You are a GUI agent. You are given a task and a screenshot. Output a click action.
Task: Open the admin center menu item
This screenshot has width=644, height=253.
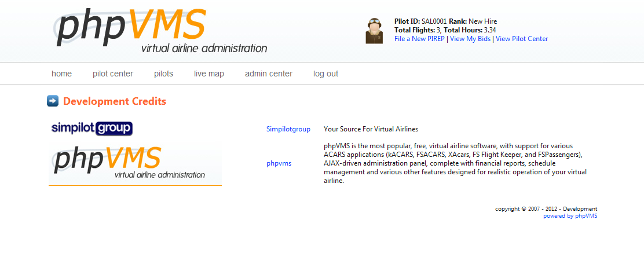269,74
